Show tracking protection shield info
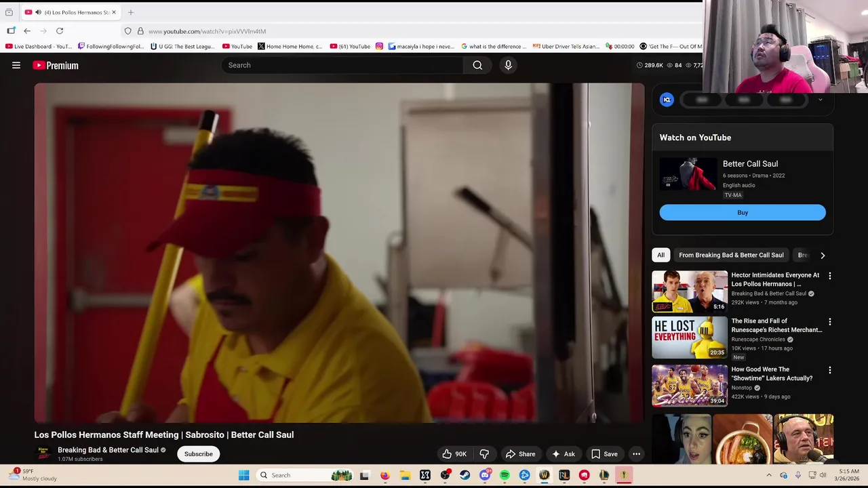Image resolution: width=868 pixels, height=488 pixels. [127, 31]
